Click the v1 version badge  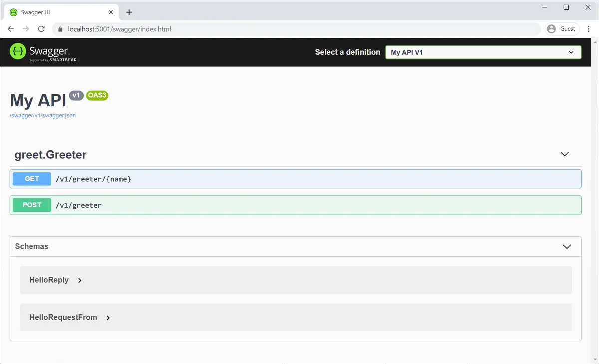[x=76, y=95]
